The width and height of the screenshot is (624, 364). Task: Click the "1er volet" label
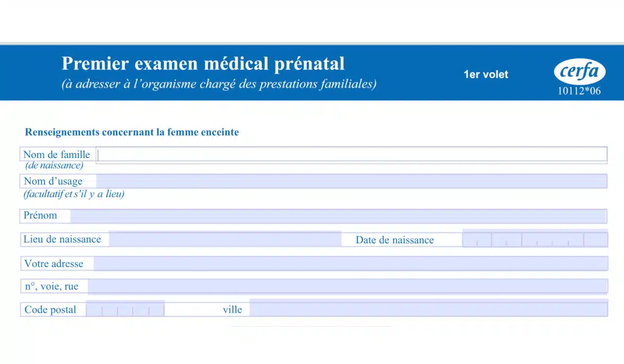[486, 74]
